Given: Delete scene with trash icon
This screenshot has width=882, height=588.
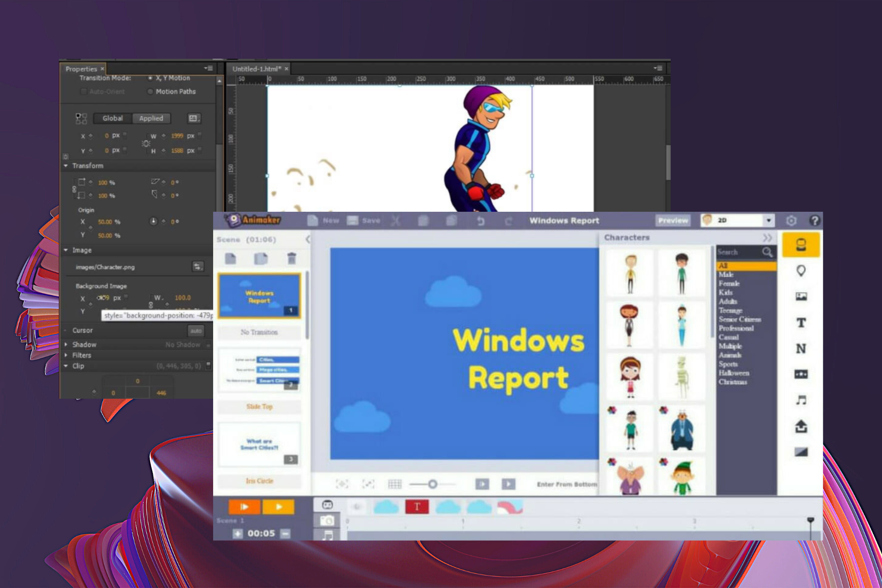Looking at the screenshot, I should click(291, 258).
